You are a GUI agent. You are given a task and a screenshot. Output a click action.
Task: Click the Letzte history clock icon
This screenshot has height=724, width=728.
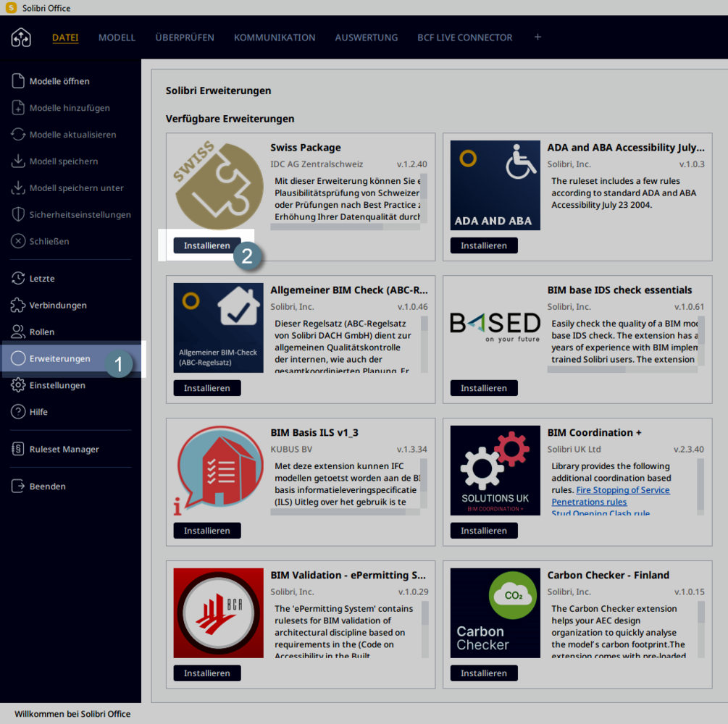pyautogui.click(x=17, y=278)
